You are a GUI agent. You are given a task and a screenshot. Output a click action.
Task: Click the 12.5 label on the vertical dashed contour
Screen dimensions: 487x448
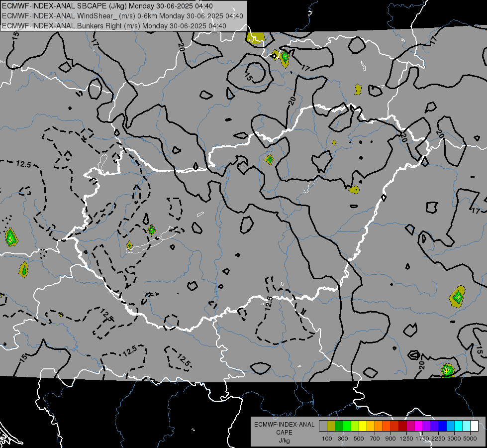pos(269,303)
